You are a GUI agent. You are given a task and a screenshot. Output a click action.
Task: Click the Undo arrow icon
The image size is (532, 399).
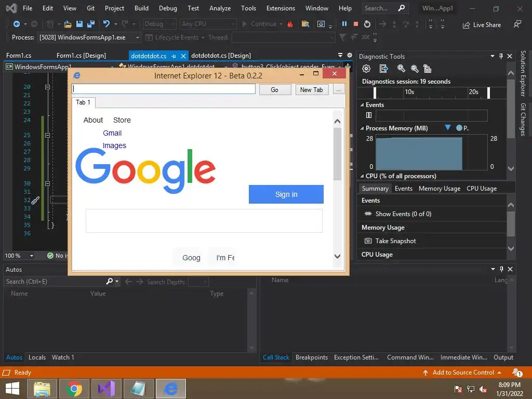click(x=106, y=24)
